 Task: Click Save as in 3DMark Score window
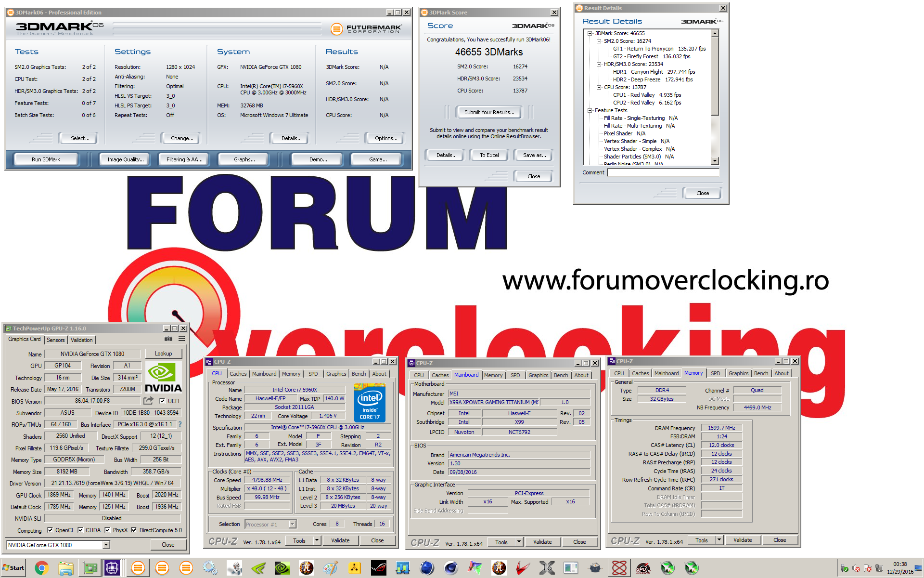(x=534, y=155)
